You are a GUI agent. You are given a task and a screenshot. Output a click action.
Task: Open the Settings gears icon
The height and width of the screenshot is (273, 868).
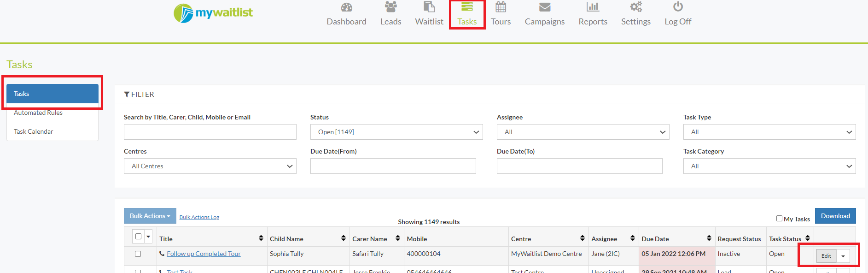(x=636, y=7)
